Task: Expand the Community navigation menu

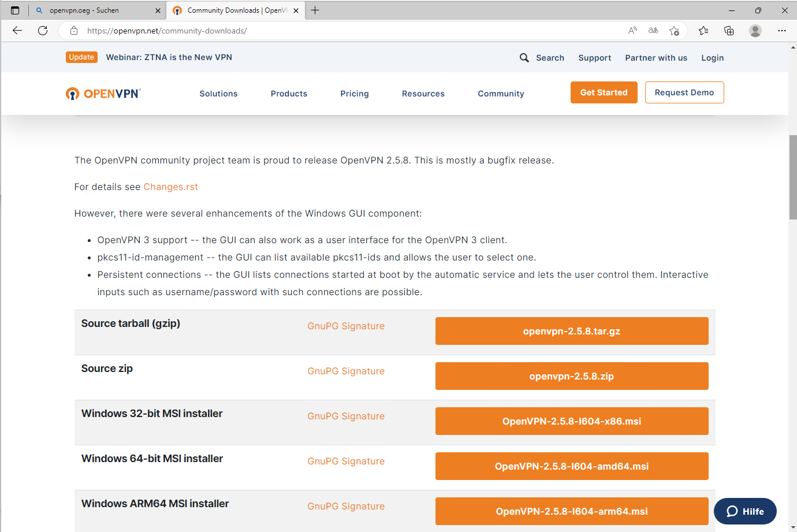Action: click(x=501, y=94)
